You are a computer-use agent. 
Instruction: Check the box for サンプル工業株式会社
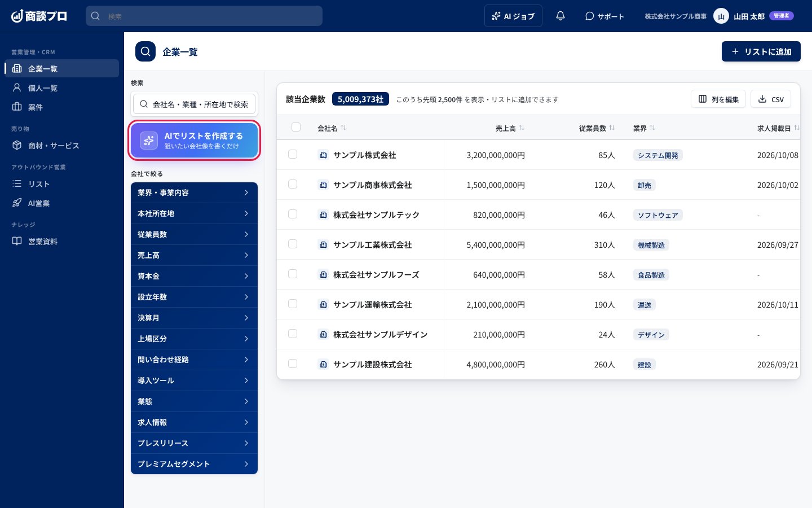pos(293,244)
